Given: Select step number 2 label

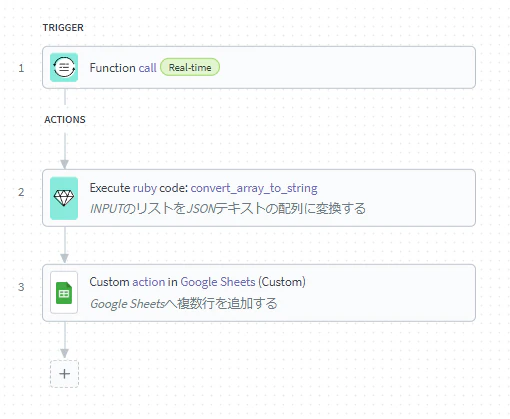Looking at the screenshot, I should (x=21, y=192).
